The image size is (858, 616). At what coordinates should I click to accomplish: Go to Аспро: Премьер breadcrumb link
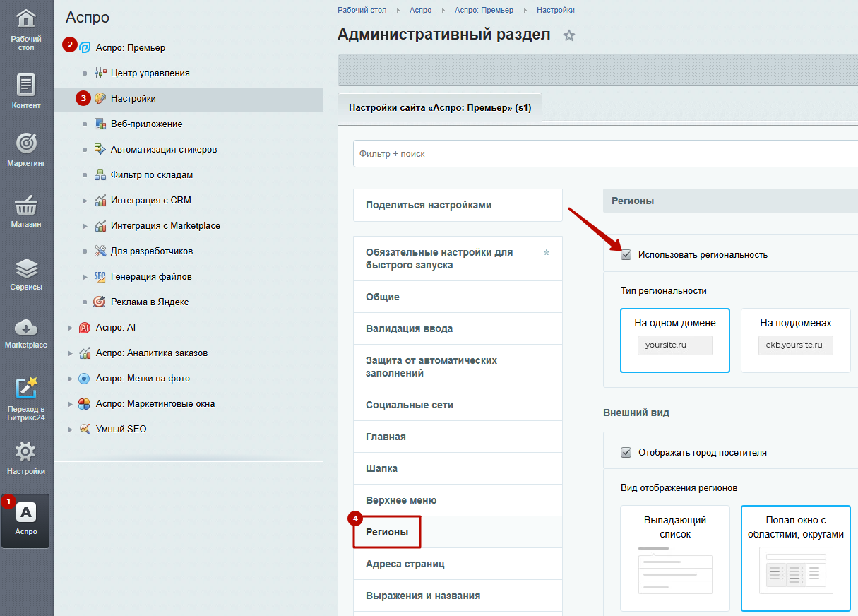[484, 10]
